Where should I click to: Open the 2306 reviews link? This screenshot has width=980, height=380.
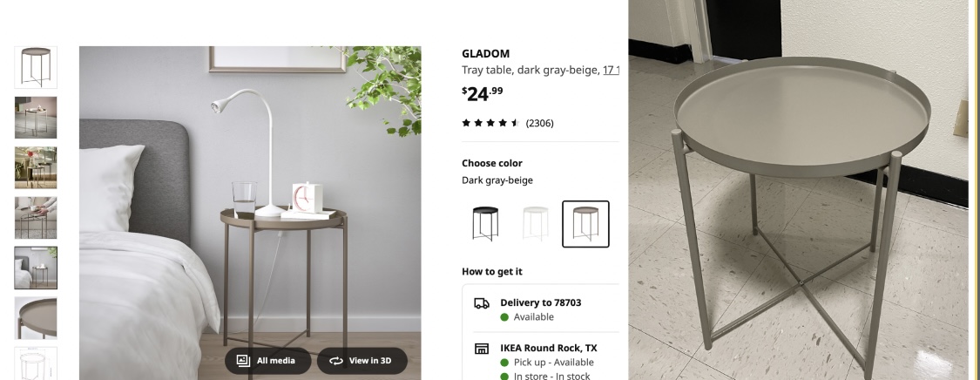click(x=540, y=123)
